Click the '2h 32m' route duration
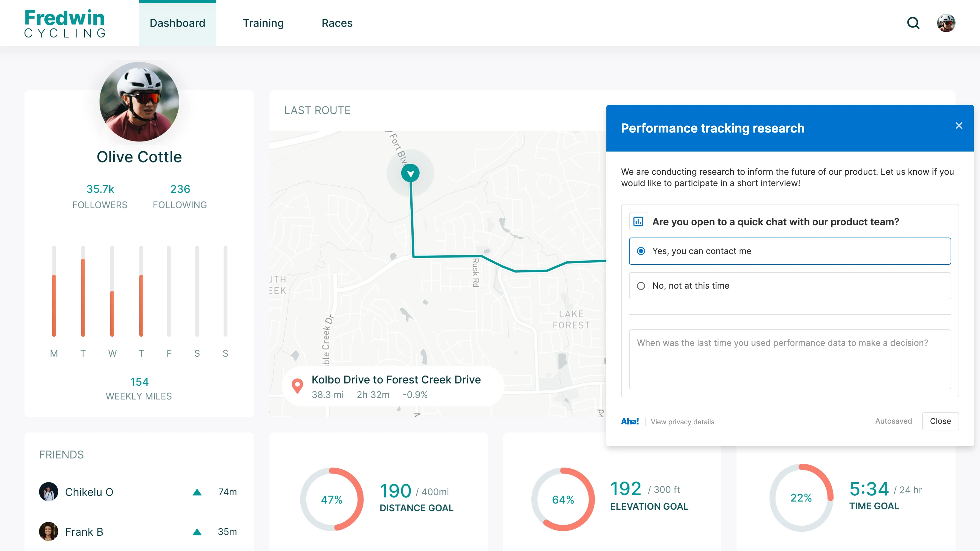 pyautogui.click(x=373, y=395)
